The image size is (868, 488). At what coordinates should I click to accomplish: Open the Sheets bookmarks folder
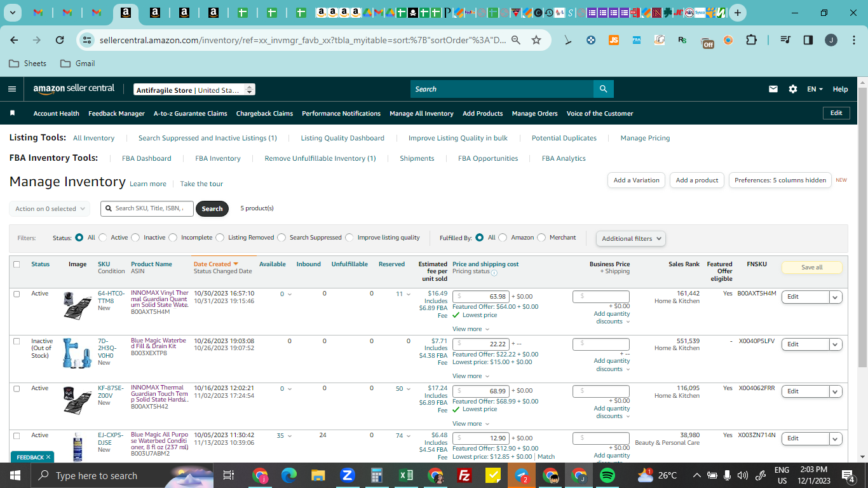point(27,64)
